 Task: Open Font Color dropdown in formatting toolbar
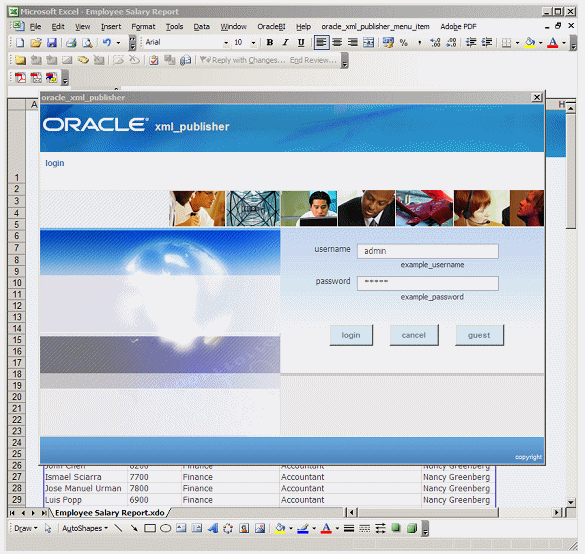coord(564,43)
